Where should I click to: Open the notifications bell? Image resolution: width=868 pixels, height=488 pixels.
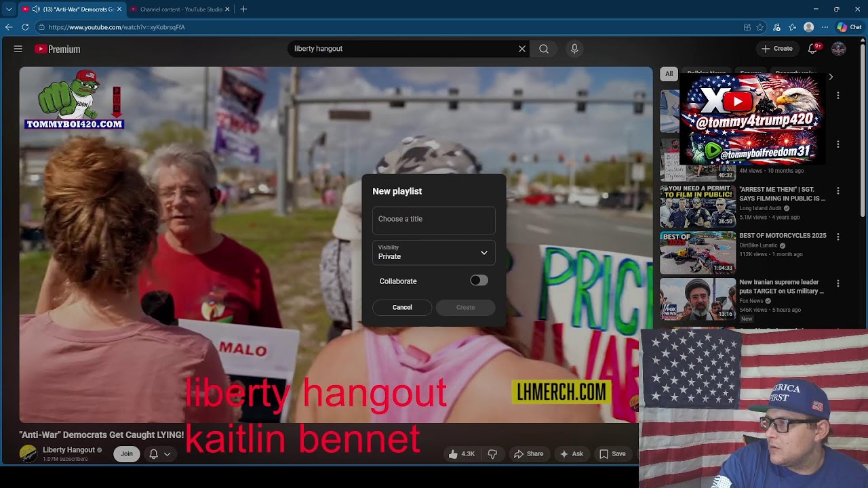[812, 49]
